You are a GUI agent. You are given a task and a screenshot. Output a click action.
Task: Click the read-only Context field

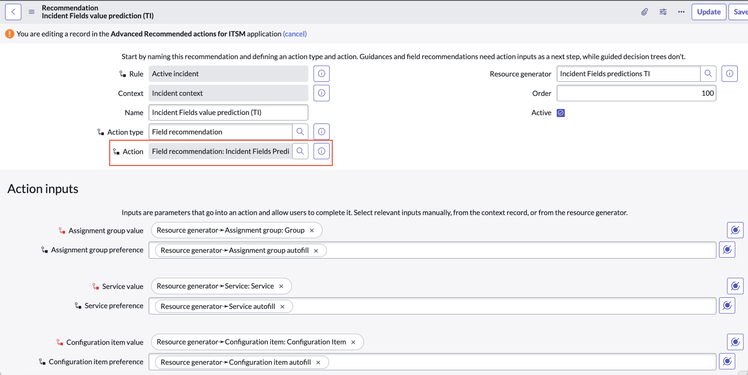point(229,93)
